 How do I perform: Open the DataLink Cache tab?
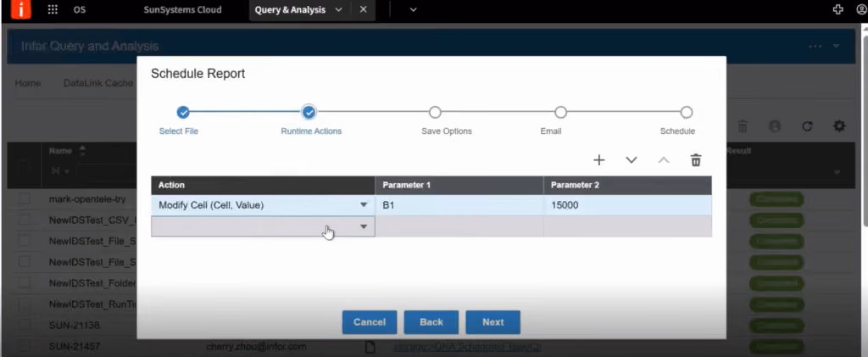(98, 83)
